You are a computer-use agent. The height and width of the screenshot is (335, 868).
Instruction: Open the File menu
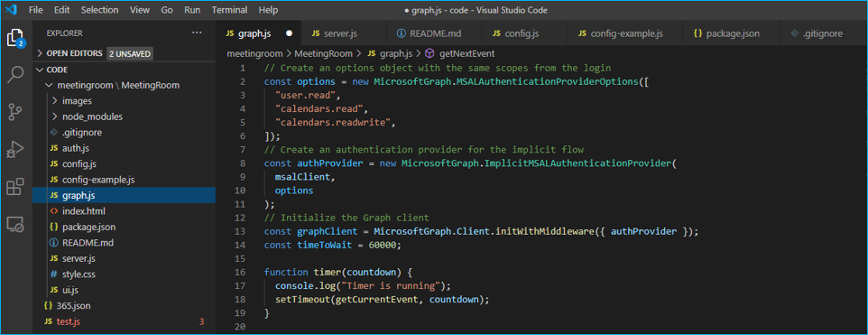pyautogui.click(x=35, y=10)
